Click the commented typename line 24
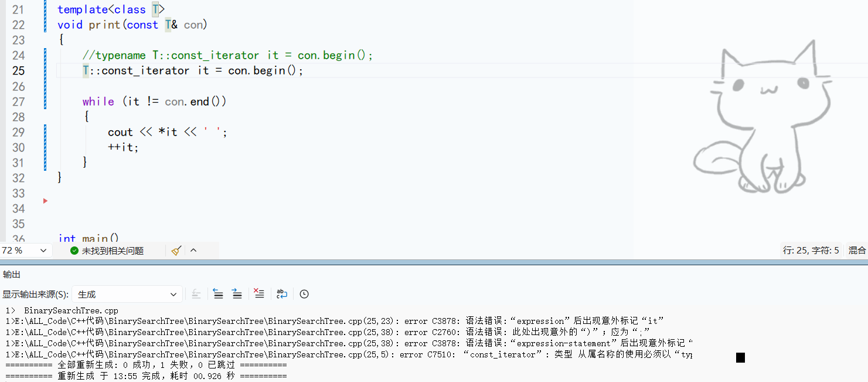The height and width of the screenshot is (382, 868). click(x=227, y=55)
